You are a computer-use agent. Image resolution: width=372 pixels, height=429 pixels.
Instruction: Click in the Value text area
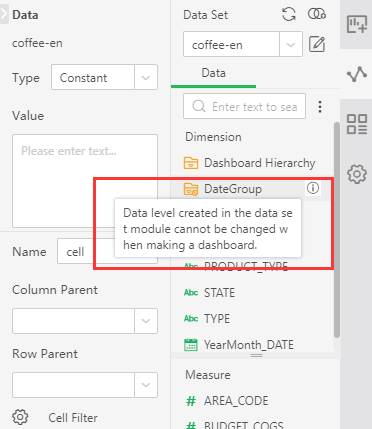point(85,181)
